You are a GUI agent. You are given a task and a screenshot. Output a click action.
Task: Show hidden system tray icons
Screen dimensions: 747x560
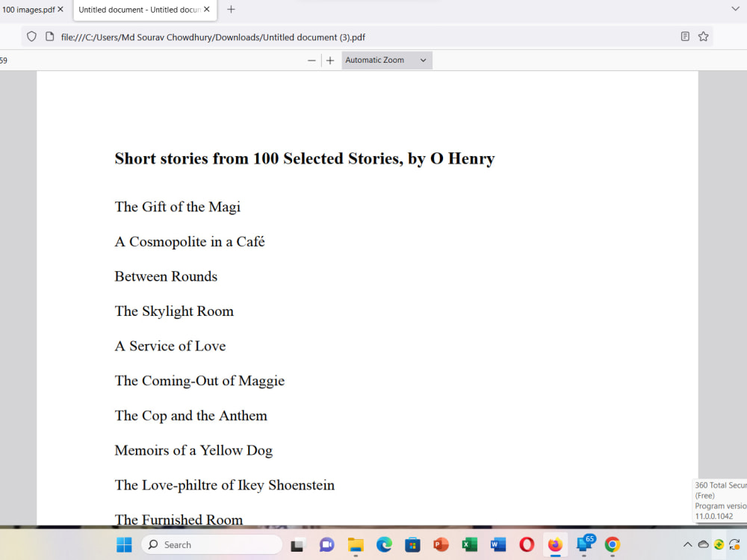687,544
